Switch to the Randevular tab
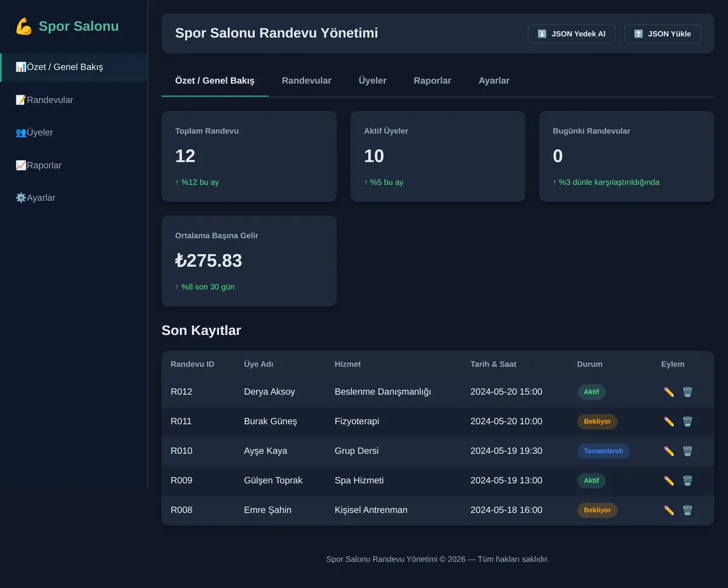The width and height of the screenshot is (728, 588). coord(306,81)
